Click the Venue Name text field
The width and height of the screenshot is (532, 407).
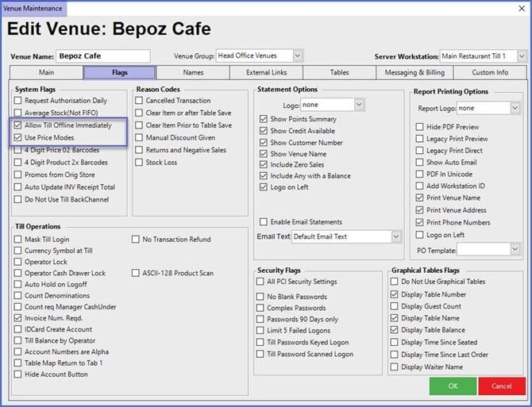coord(103,56)
